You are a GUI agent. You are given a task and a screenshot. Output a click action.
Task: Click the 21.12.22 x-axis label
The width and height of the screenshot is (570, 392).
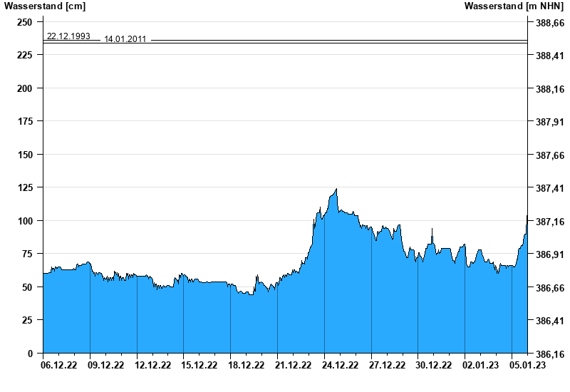tap(292, 366)
